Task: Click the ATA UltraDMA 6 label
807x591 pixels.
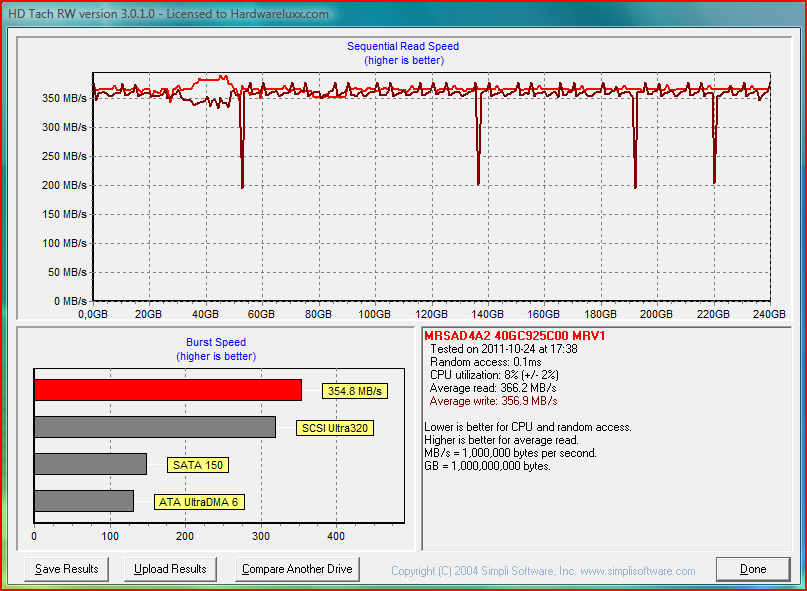Action: pyautogui.click(x=199, y=502)
